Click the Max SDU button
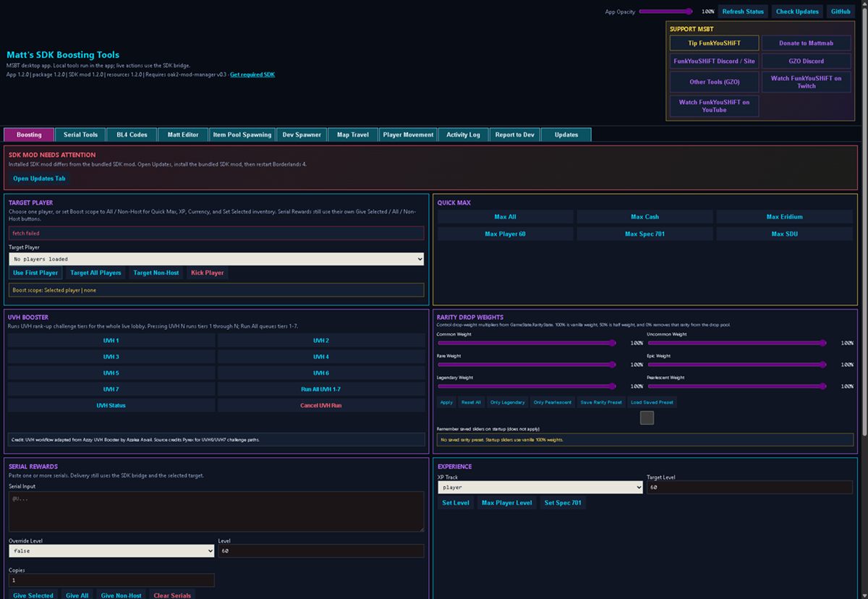Screen dimensions: 868x599 (x=784, y=234)
